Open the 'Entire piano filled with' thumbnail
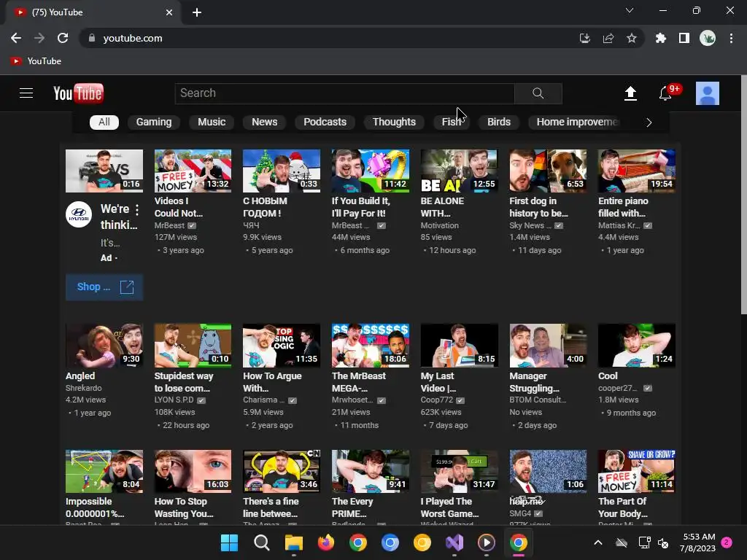The image size is (747, 560). pos(636,171)
